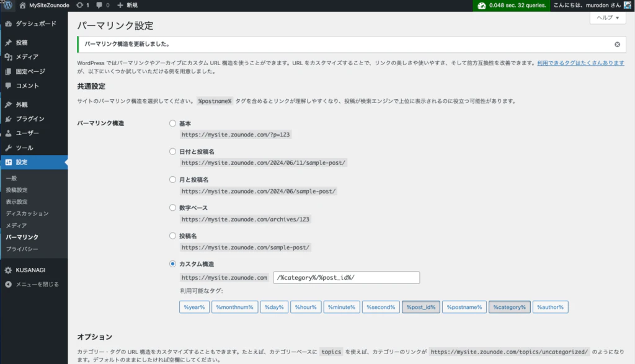Click the KUSANAGI speed gauge icon
The image size is (635, 364).
(481, 6)
